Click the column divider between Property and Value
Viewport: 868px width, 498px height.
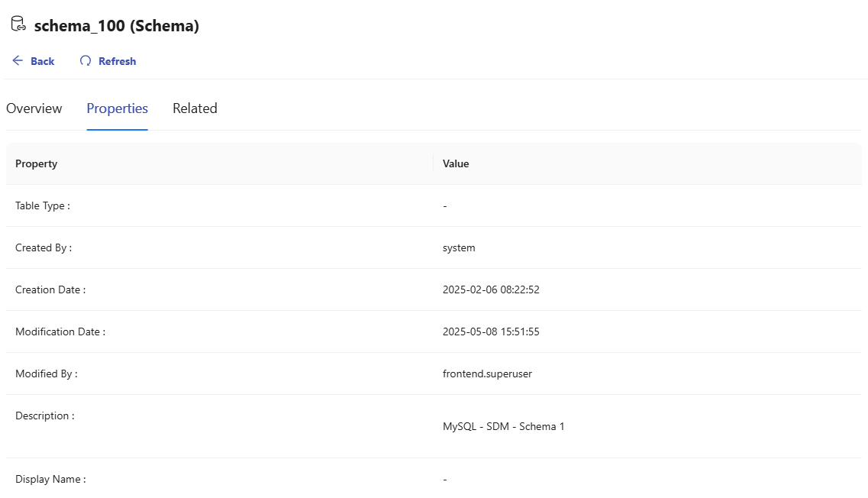click(433, 163)
